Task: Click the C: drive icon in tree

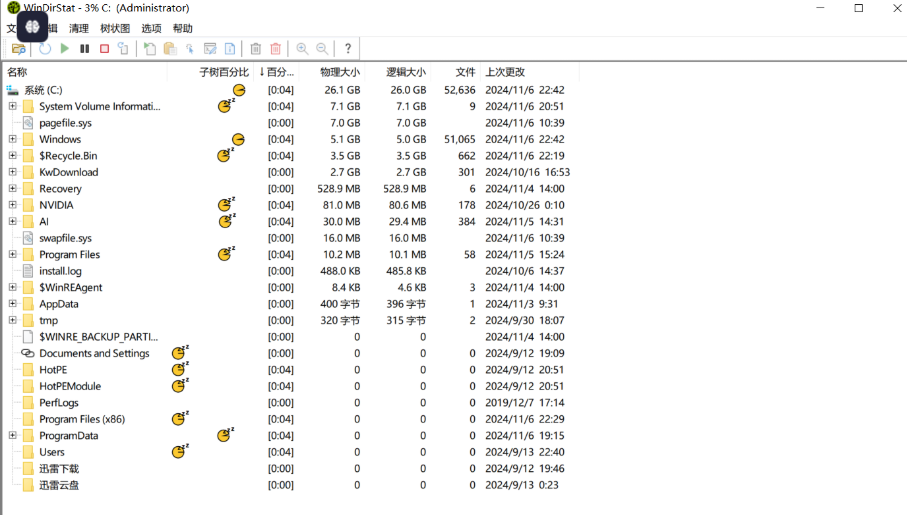Action: (12, 90)
